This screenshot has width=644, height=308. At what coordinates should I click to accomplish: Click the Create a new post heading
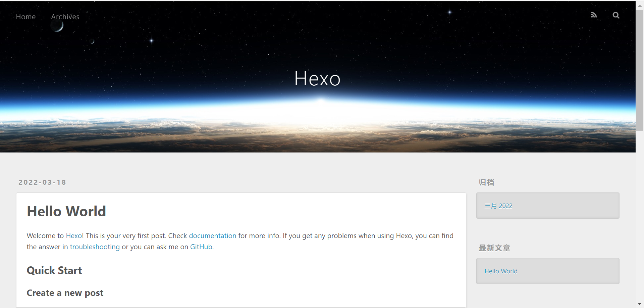(x=65, y=293)
